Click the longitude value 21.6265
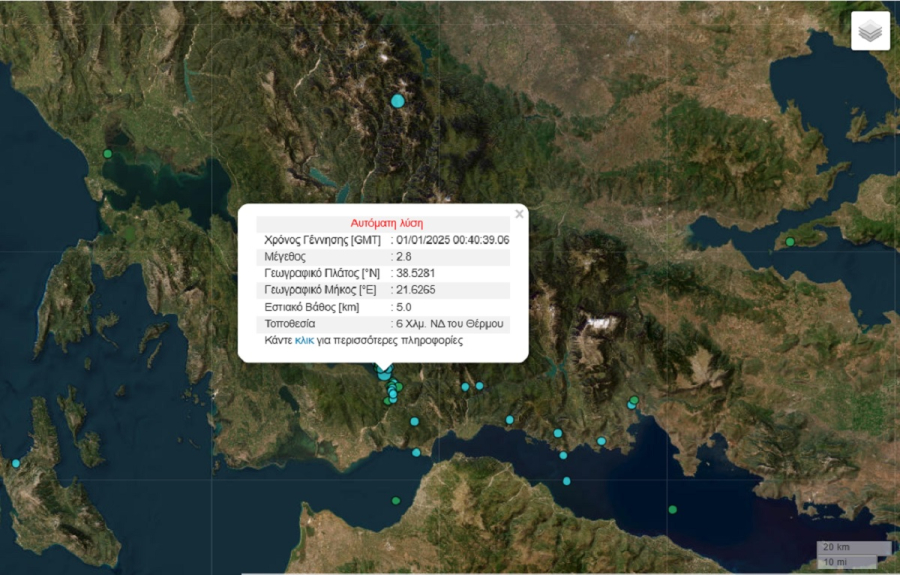The width and height of the screenshot is (900, 575). coord(416,290)
